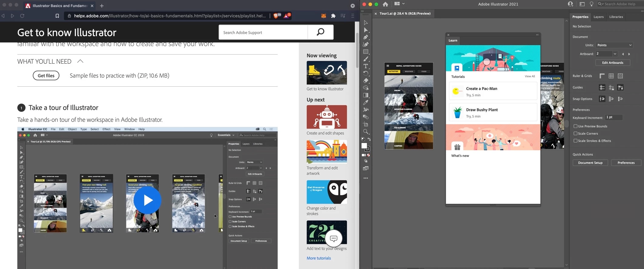Collapse the Learn panel with double arrows
The image size is (644, 269).
tap(537, 35)
